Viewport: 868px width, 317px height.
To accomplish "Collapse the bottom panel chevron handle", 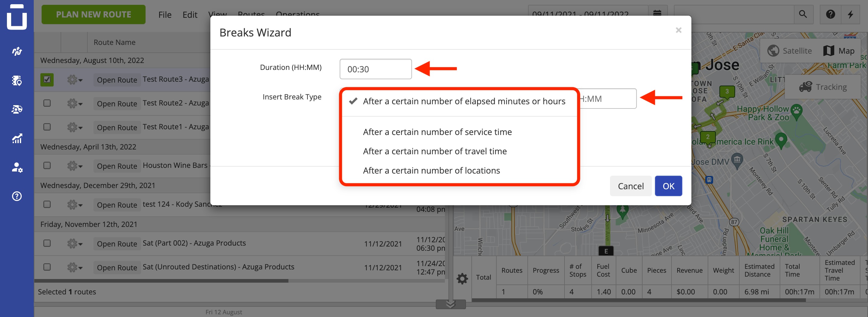I will click(x=451, y=304).
